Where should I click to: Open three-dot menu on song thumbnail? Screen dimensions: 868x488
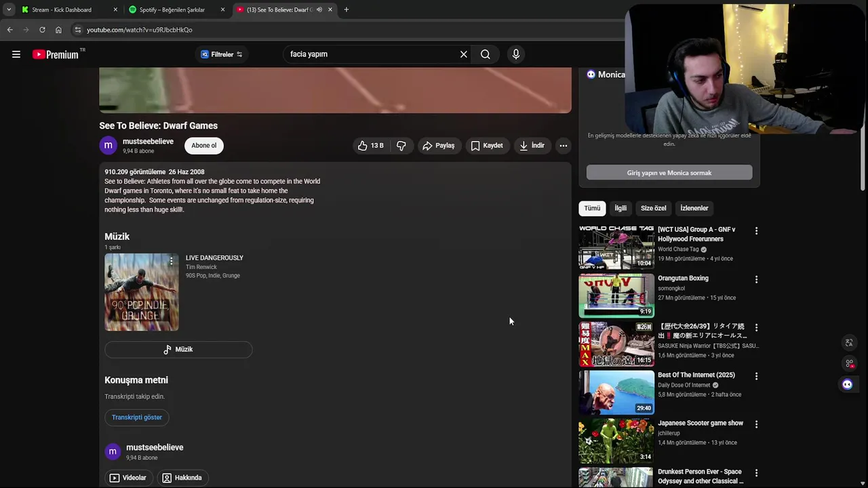171,262
